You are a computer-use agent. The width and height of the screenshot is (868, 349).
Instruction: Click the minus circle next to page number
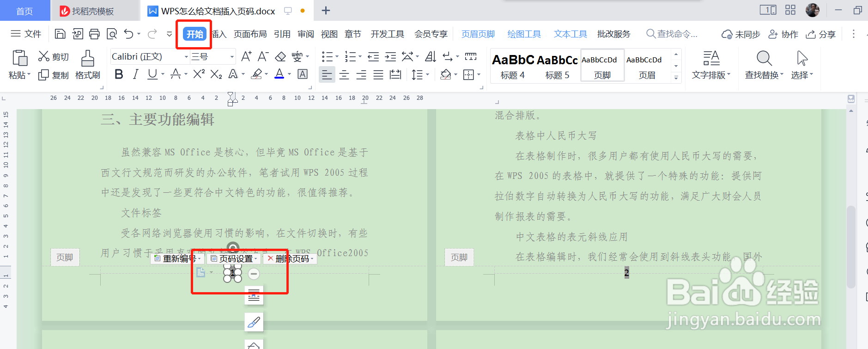pyautogui.click(x=254, y=274)
